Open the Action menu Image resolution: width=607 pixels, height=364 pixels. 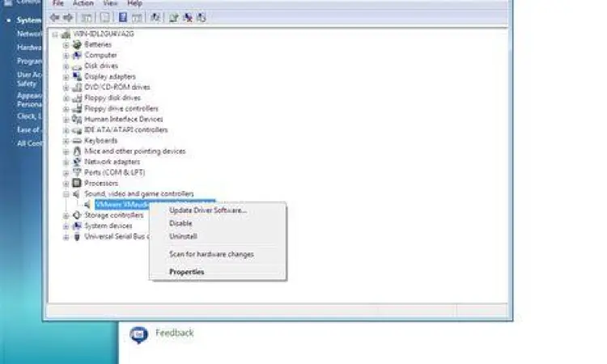pos(83,3)
